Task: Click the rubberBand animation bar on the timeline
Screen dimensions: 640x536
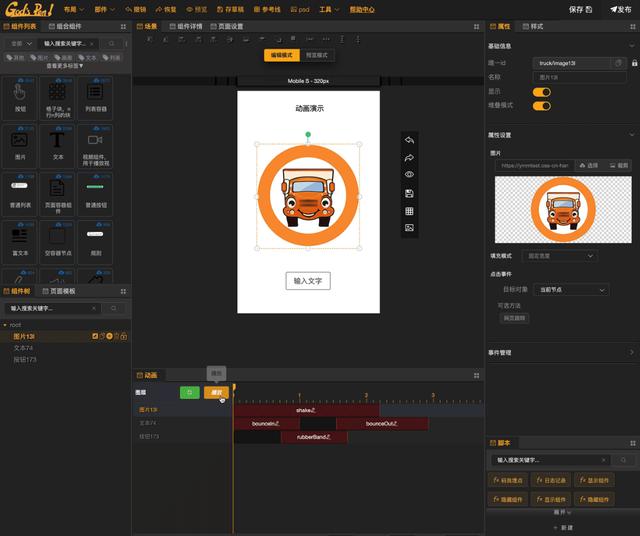Action: 314,437
